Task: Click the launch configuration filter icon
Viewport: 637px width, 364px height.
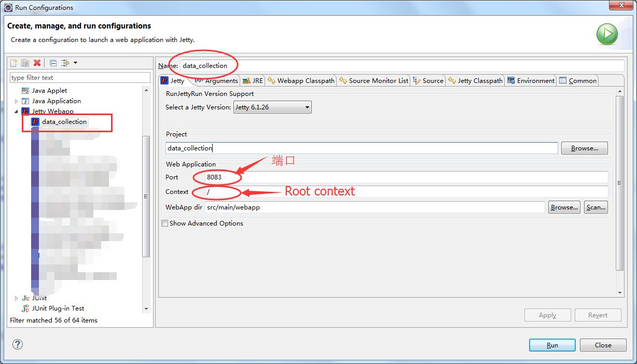Action: pos(65,63)
